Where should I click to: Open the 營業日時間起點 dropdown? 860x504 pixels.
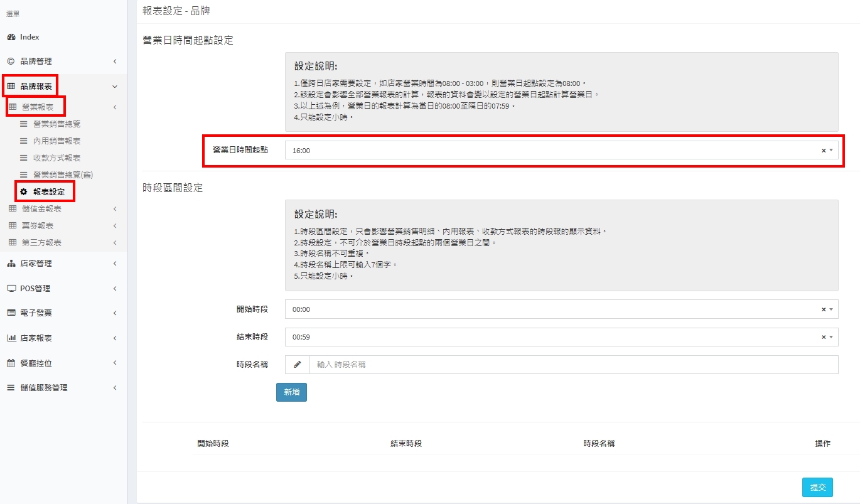552,151
